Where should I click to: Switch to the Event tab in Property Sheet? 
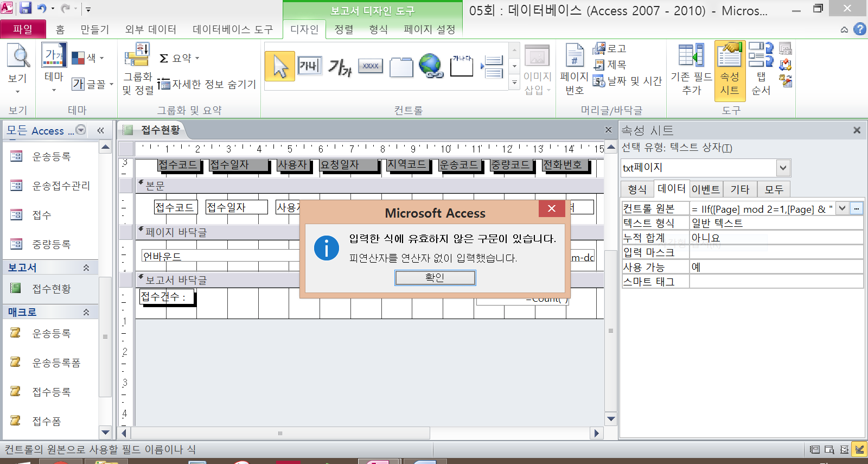click(x=705, y=189)
